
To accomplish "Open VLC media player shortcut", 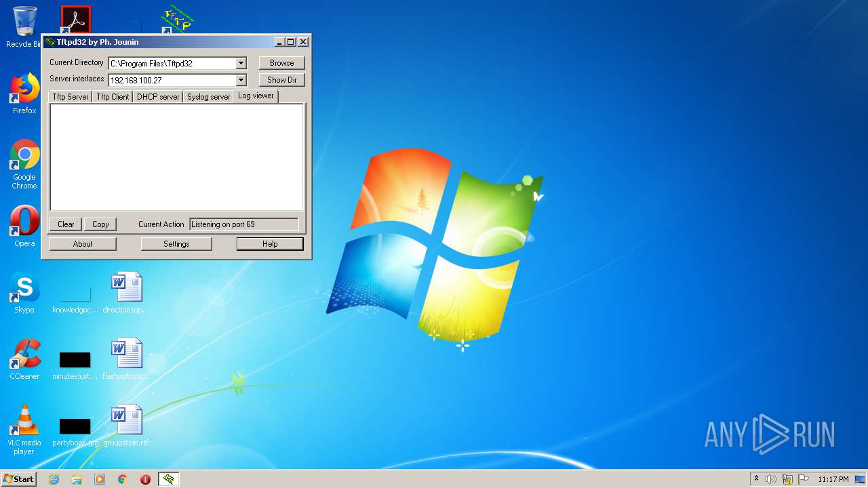I will pos(24,430).
